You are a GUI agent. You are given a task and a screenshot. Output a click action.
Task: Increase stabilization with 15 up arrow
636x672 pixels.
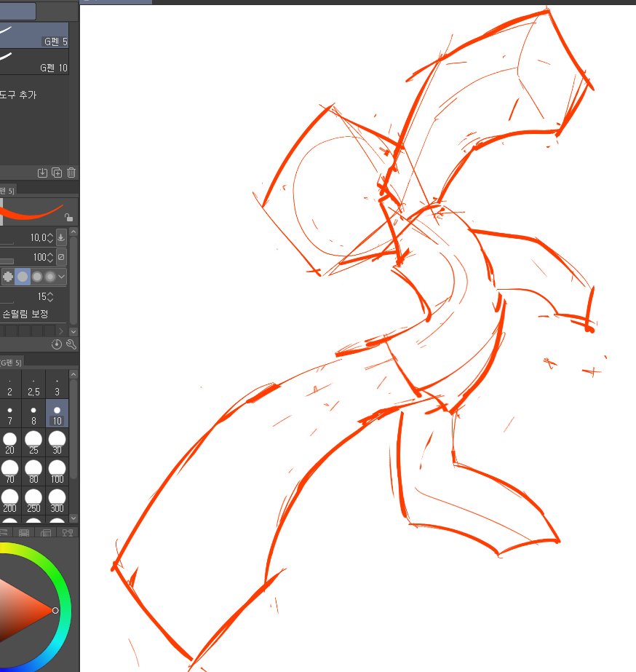[x=50, y=294]
